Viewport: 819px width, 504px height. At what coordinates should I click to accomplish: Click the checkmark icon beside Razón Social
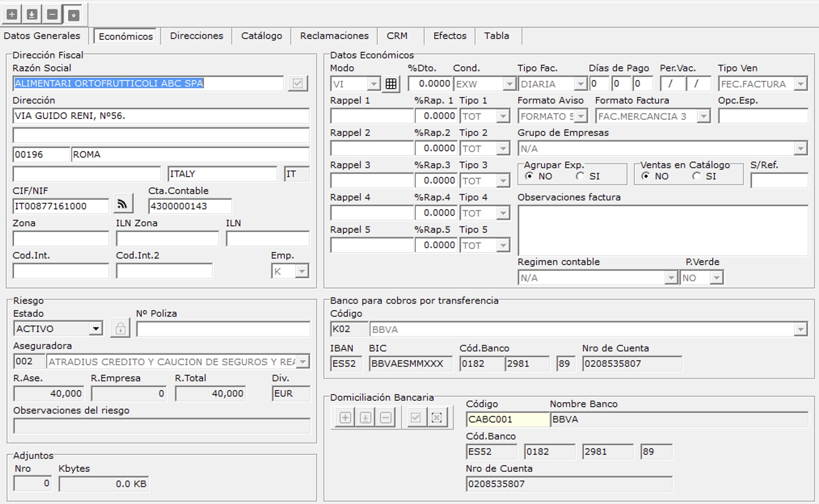point(298,84)
